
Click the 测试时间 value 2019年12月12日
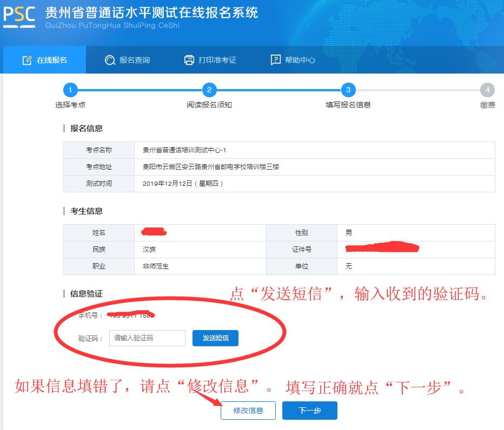click(183, 184)
